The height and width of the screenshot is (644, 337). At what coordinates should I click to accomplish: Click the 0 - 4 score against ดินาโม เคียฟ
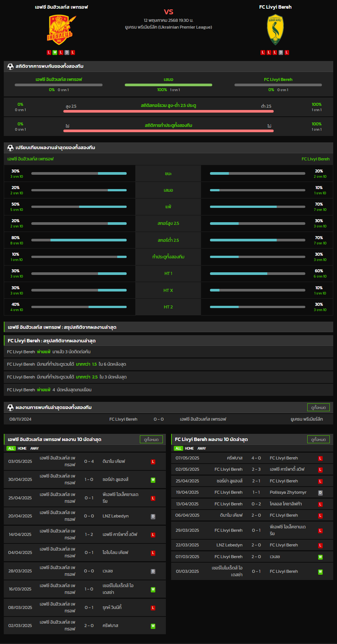[x=89, y=461]
